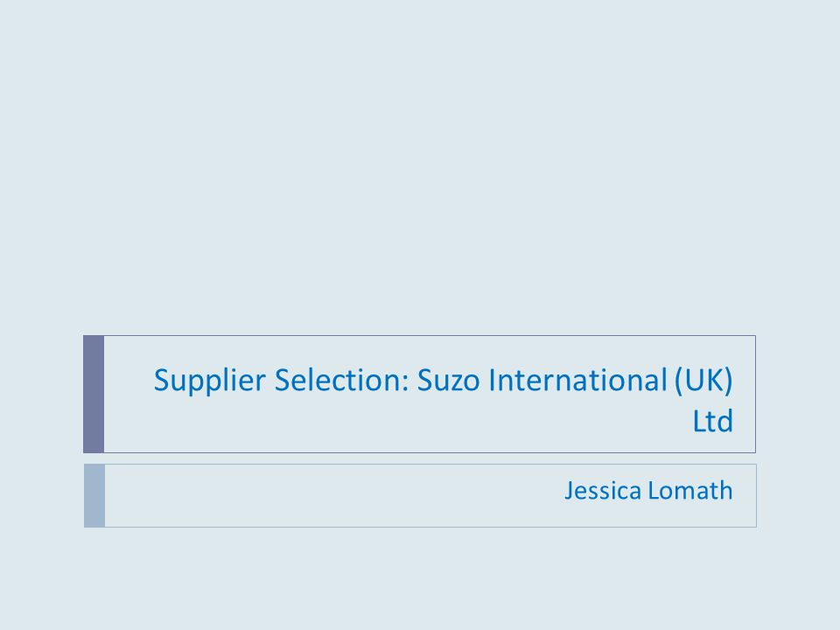The width and height of the screenshot is (840, 630).
Task: Click the top border of the title box
Action: [430, 336]
